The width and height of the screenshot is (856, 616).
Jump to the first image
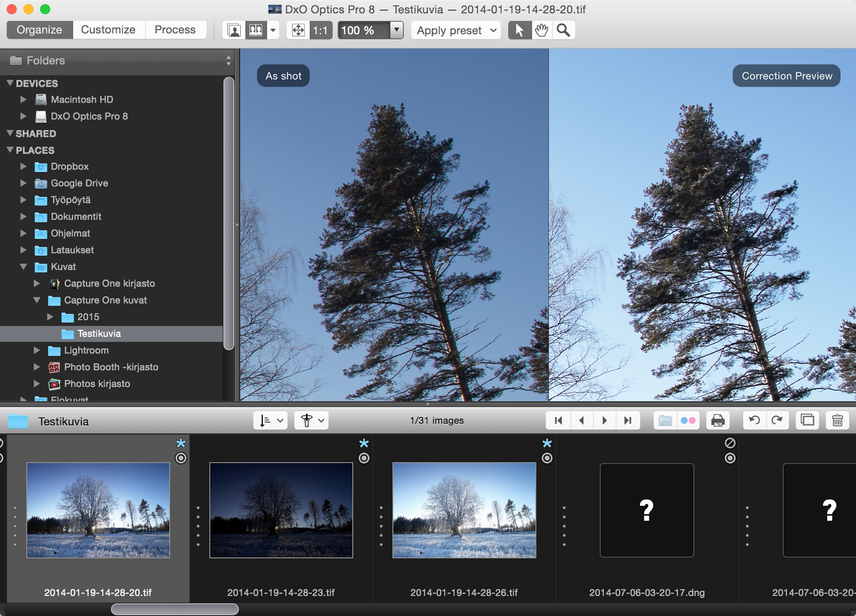[x=559, y=421]
